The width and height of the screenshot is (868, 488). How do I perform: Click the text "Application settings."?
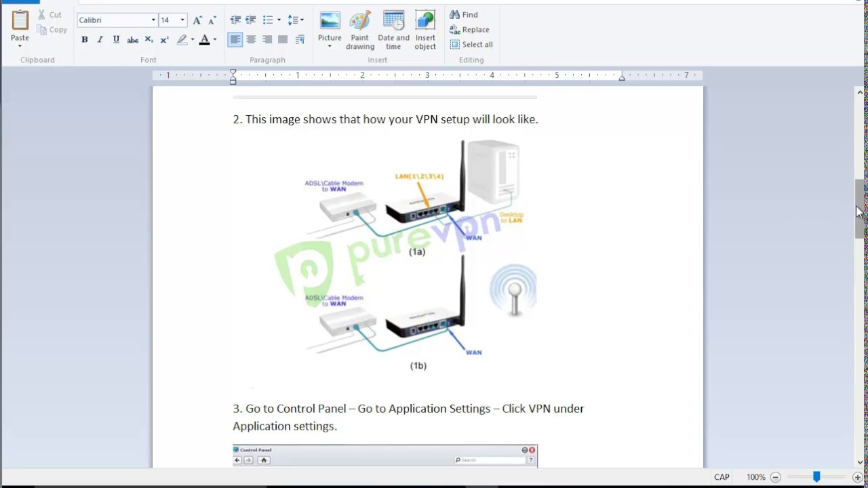click(285, 426)
